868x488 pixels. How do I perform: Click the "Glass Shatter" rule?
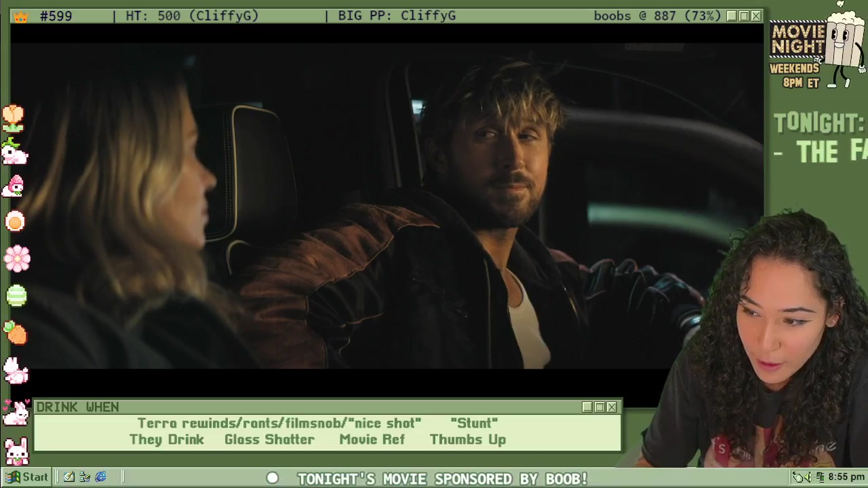pyautogui.click(x=269, y=440)
